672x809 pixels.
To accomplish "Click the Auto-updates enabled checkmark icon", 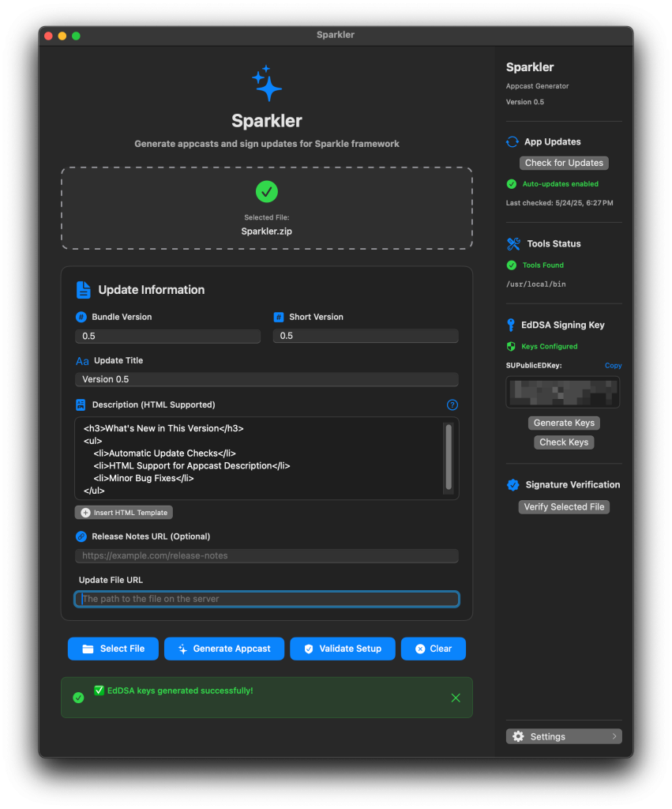I will pyautogui.click(x=512, y=184).
